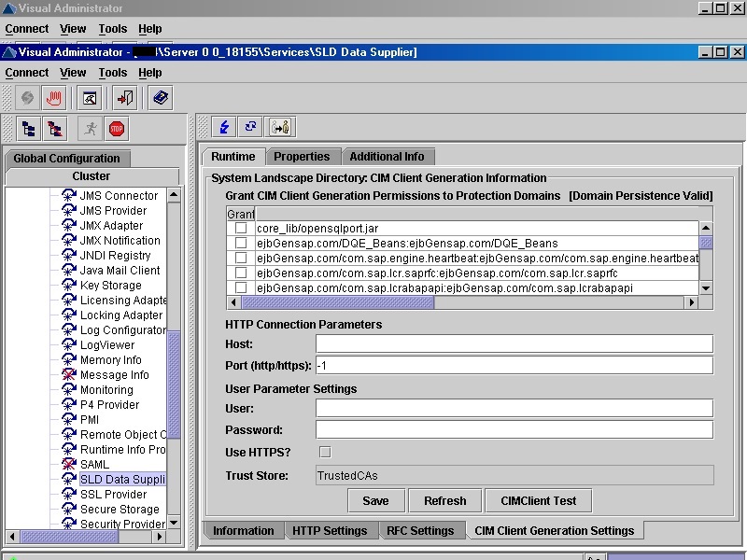Click into the Password input field
Viewport: 747px width, 560px height.
click(514, 429)
